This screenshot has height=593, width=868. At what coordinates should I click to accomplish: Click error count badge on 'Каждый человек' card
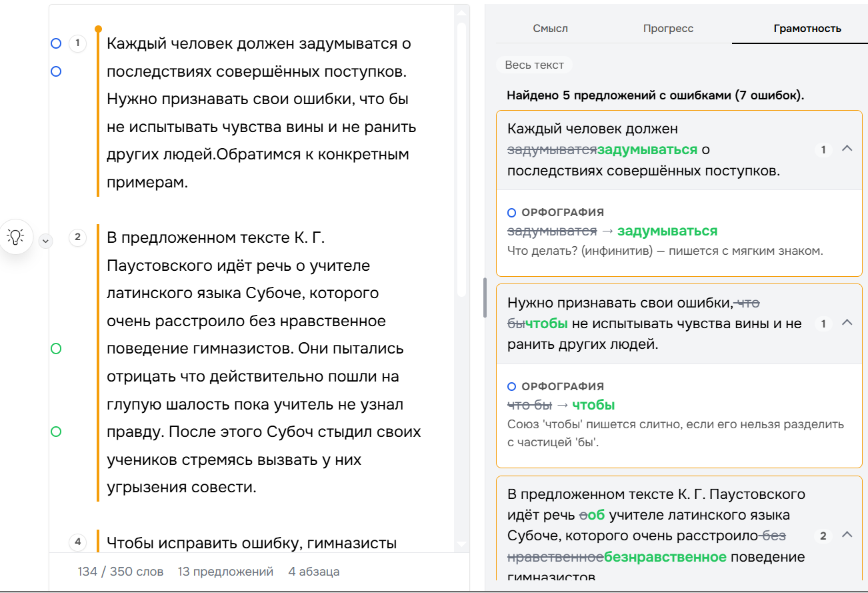pos(823,149)
